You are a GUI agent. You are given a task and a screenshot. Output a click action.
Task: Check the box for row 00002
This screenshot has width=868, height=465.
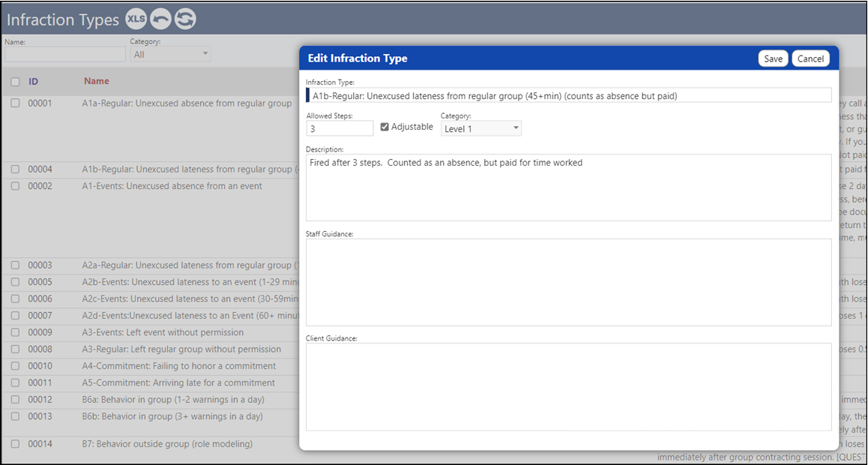point(16,186)
